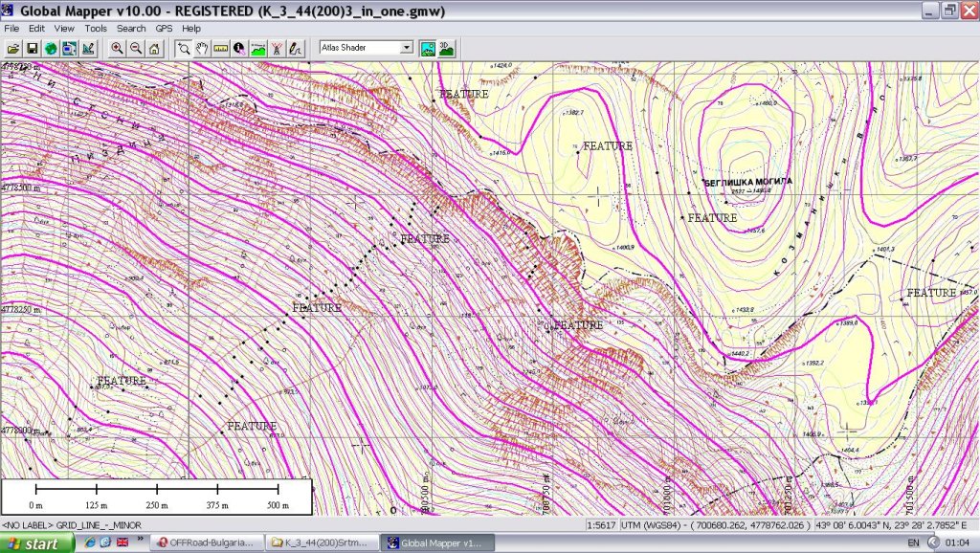Select the Feature Info tool
This screenshot has width=980, height=553.
[x=238, y=48]
